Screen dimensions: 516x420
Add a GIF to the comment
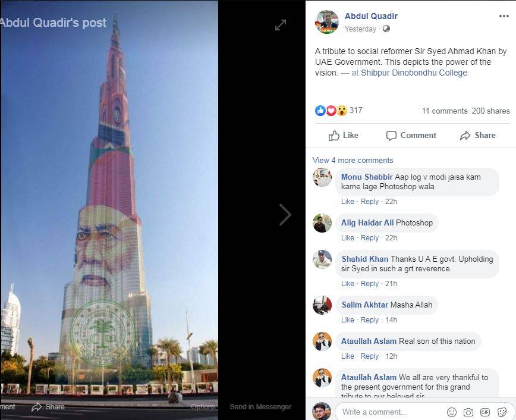point(485,412)
